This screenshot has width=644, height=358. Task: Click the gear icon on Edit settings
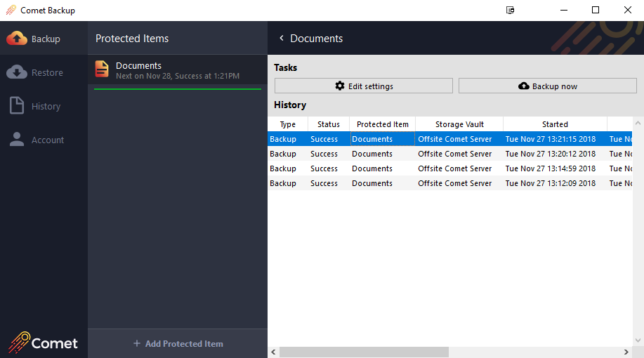340,86
